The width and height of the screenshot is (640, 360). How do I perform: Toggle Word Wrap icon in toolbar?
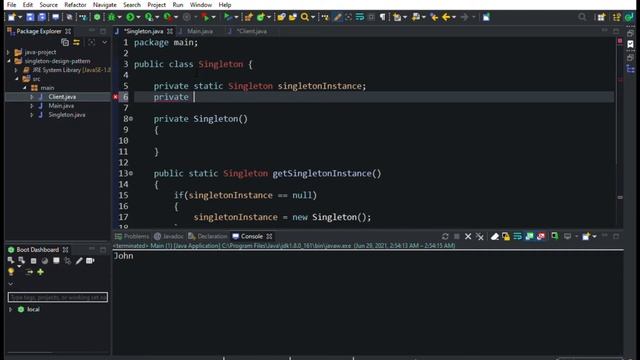[360, 17]
